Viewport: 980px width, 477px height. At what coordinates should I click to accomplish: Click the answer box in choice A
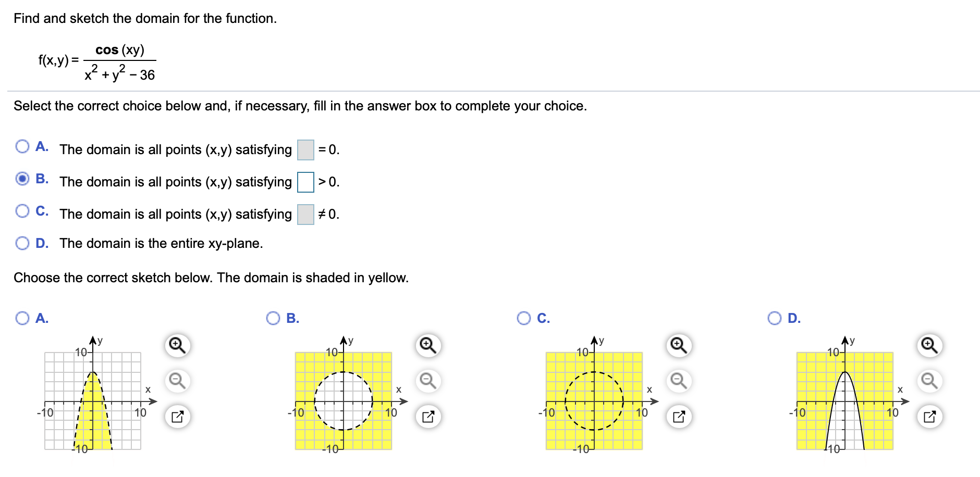point(304,150)
